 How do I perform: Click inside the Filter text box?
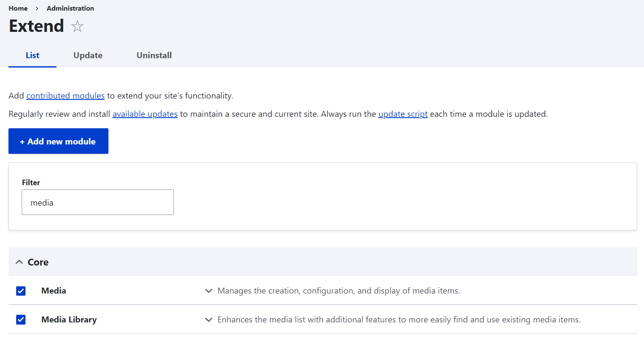(97, 202)
